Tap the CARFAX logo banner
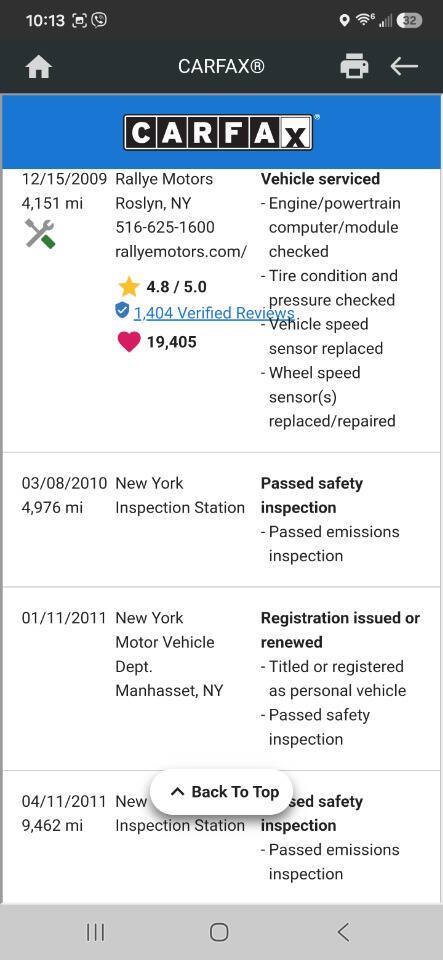The image size is (443, 960). click(221, 132)
